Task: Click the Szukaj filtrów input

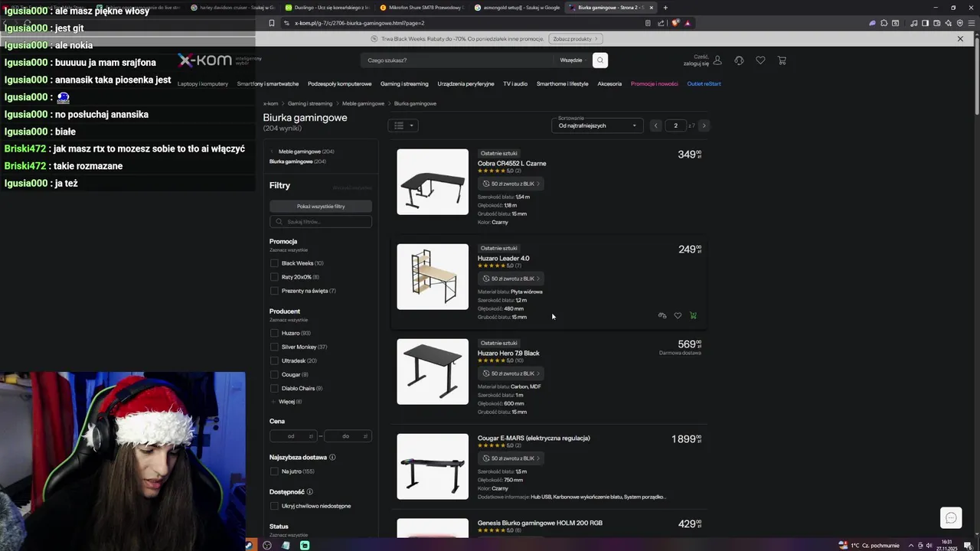Action: (x=321, y=221)
